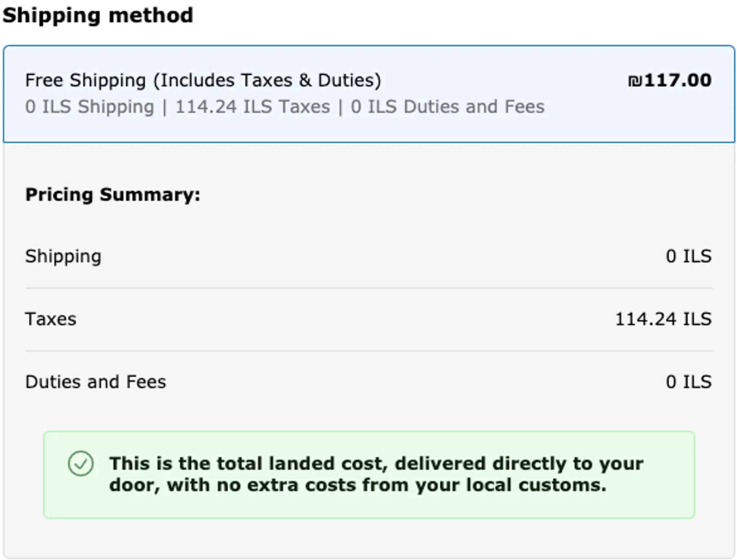This screenshot has width=737, height=560.
Task: Click the 0 ILS duties amount
Action: (689, 382)
